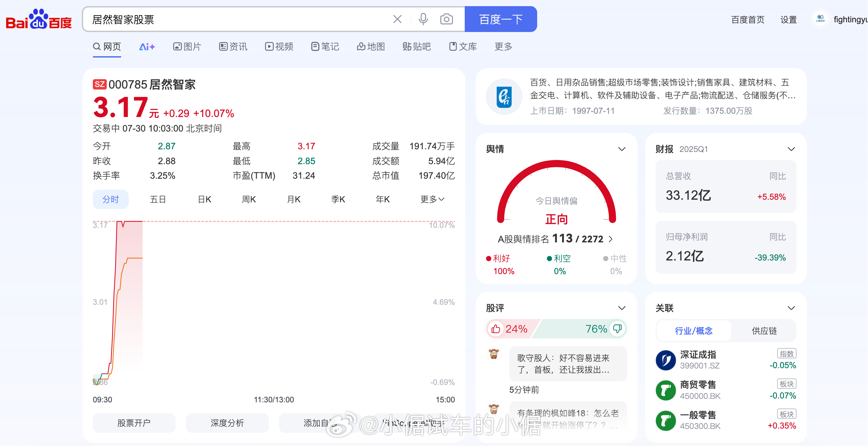The height and width of the screenshot is (446, 868).
Task: Click the thumbs-down bearish icon
Action: [617, 329]
